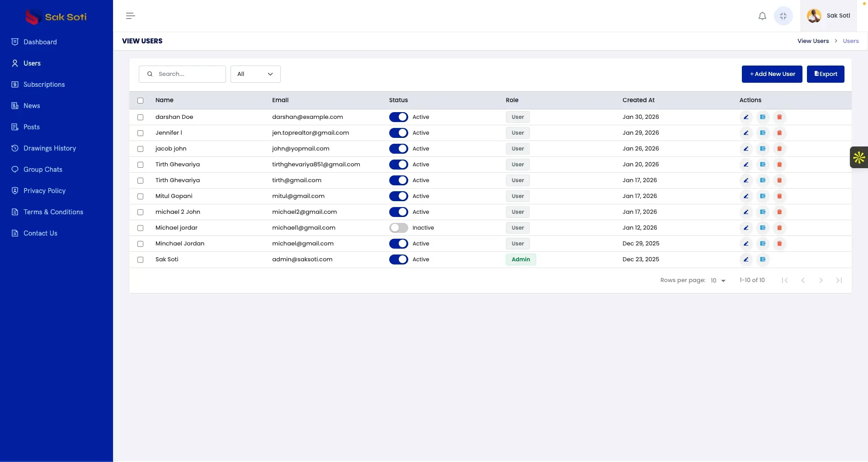Open Subscriptions in the sidebar
This screenshot has width=868, height=462.
[44, 85]
